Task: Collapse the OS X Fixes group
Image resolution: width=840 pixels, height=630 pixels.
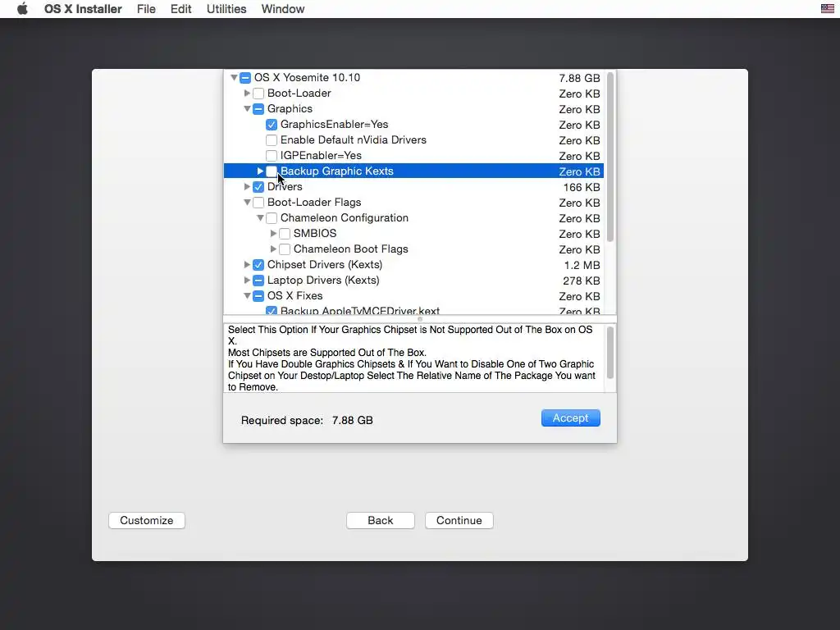Action: coord(247,295)
